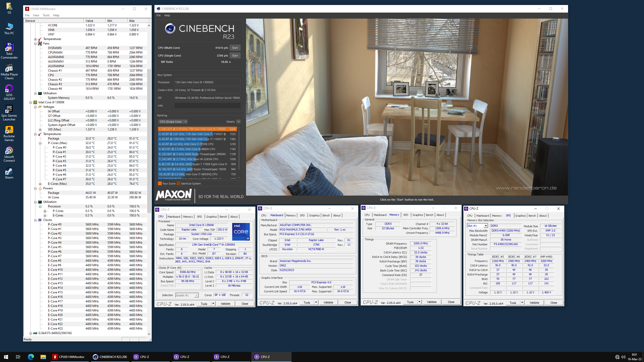Switch to CINEBENCH R23.200 taskbar button

click(110, 357)
